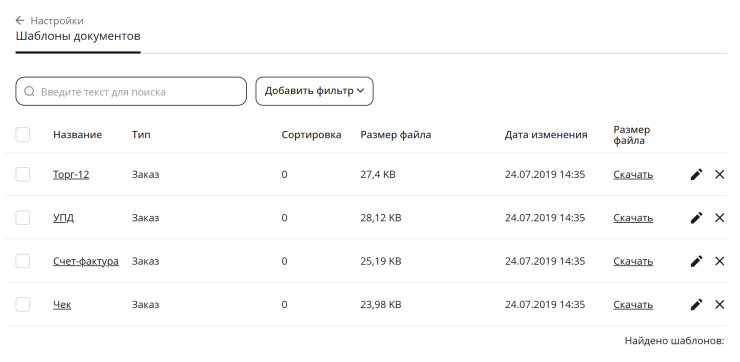Edit the Чек template with pencil icon
This screenshot has height=362, width=740.
point(696,305)
